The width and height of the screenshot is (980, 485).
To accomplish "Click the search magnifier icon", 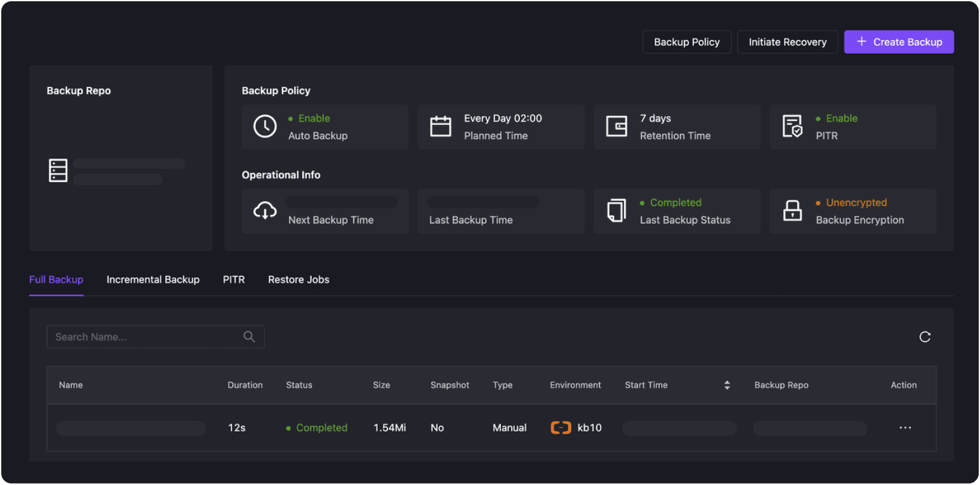I will click(x=249, y=337).
